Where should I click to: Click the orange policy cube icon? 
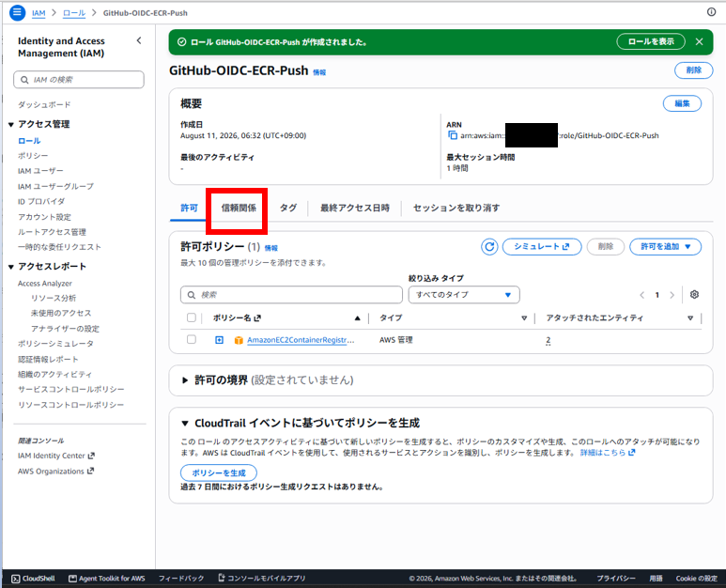[239, 340]
